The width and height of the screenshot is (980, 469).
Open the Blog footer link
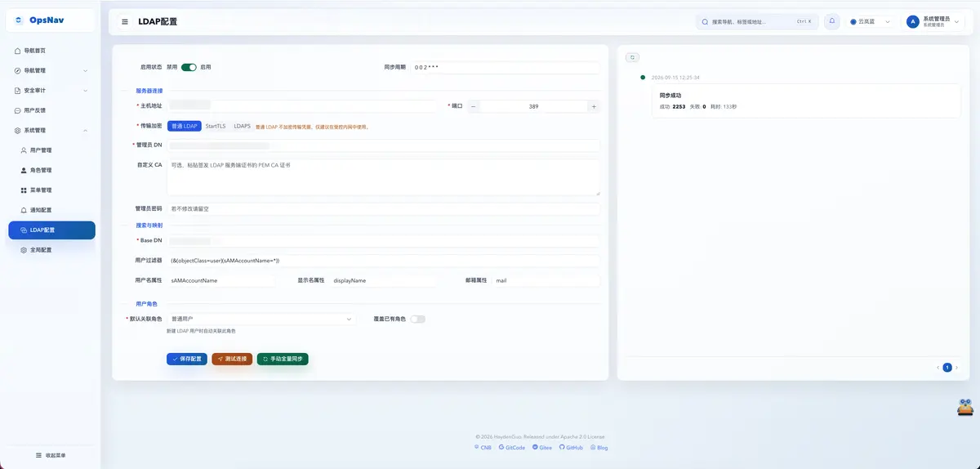point(599,448)
